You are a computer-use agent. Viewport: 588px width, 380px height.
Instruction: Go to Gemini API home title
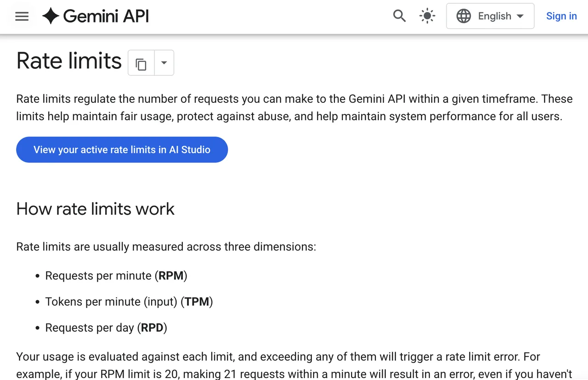(106, 17)
